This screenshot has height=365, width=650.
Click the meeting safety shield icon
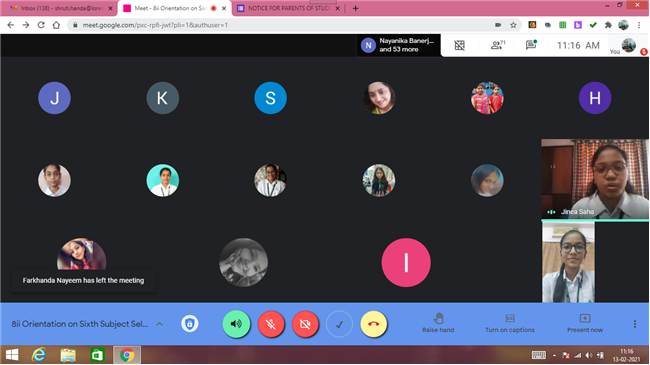(x=189, y=324)
